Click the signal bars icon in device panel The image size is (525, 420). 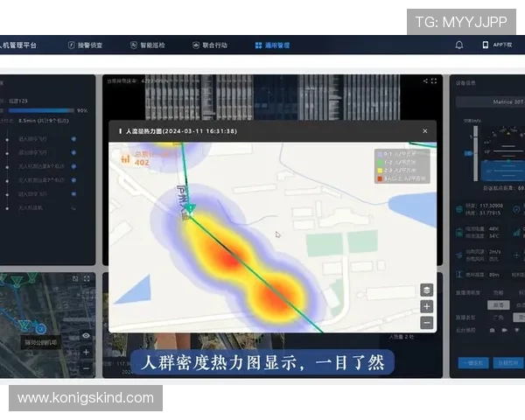[x=518, y=232]
